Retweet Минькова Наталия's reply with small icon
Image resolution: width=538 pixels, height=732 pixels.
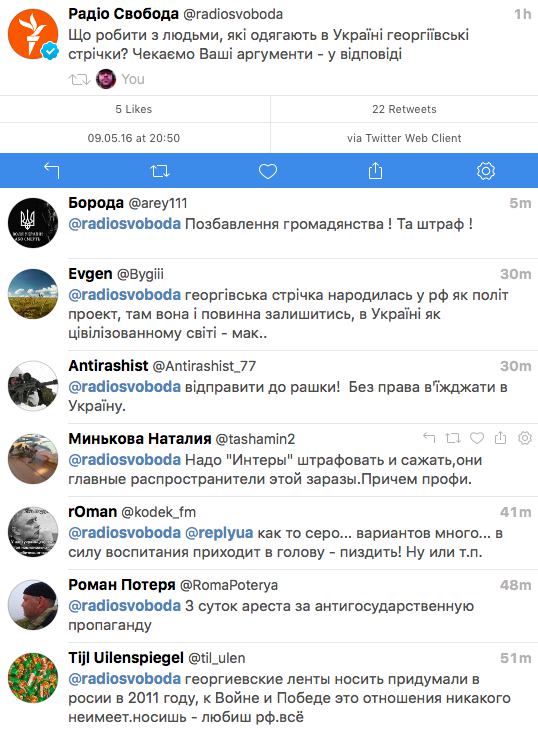point(453,438)
